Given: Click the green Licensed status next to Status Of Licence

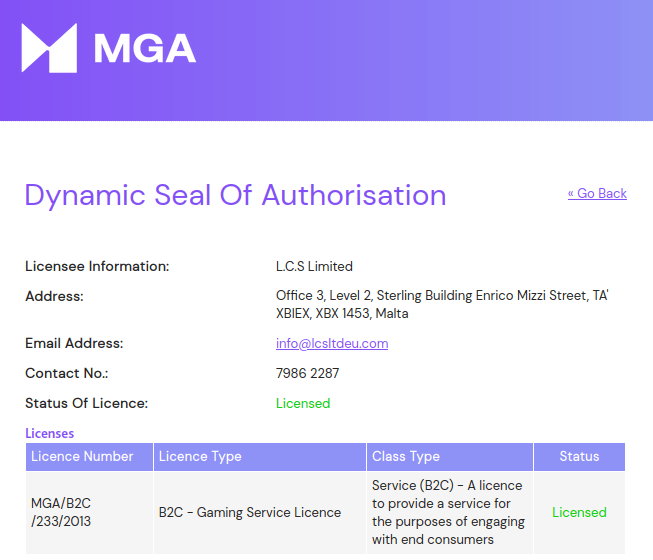Looking at the screenshot, I should [303, 403].
